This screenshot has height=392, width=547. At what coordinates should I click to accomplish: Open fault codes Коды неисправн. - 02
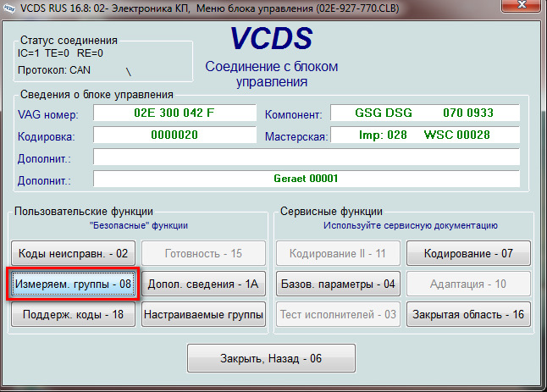pos(74,253)
